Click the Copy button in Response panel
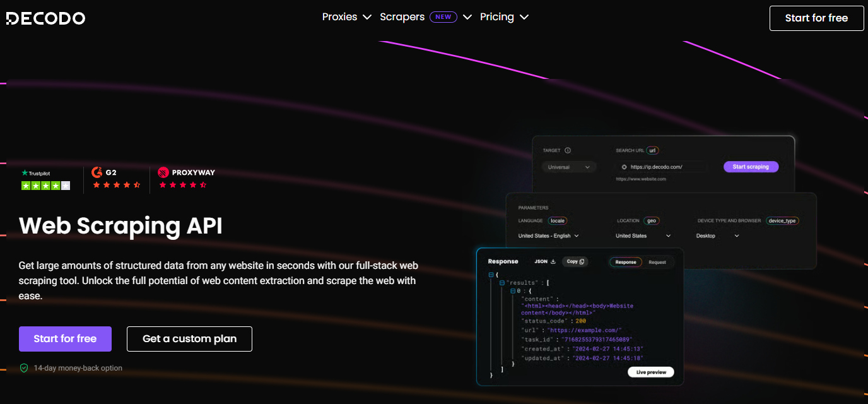The height and width of the screenshot is (404, 868). coord(575,261)
